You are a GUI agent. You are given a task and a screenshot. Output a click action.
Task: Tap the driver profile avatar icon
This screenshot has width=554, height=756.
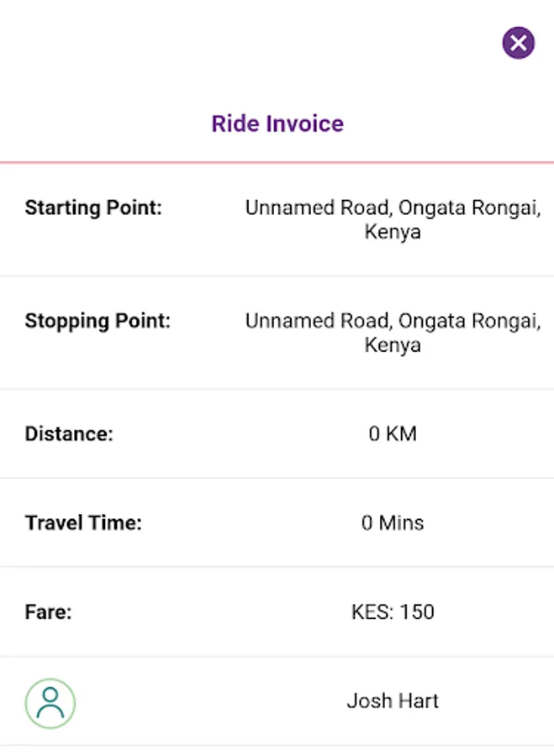(x=50, y=703)
